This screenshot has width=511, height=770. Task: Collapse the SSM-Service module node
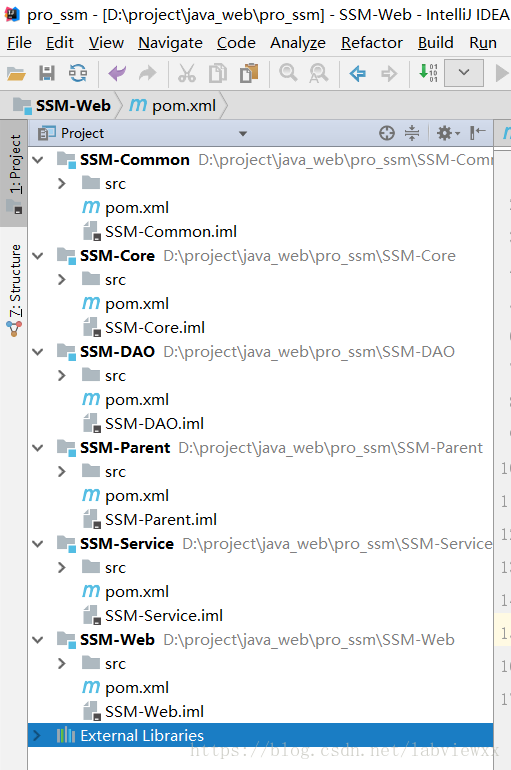38,544
